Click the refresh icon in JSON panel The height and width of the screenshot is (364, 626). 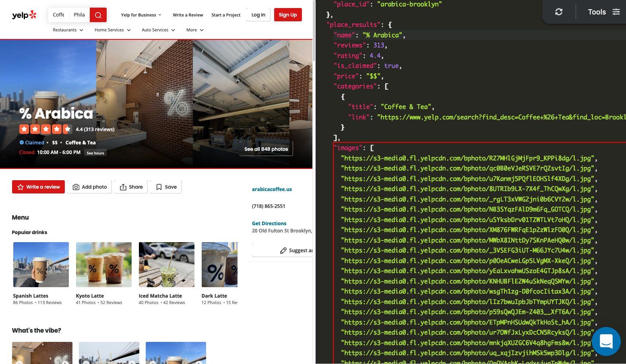pos(559,12)
